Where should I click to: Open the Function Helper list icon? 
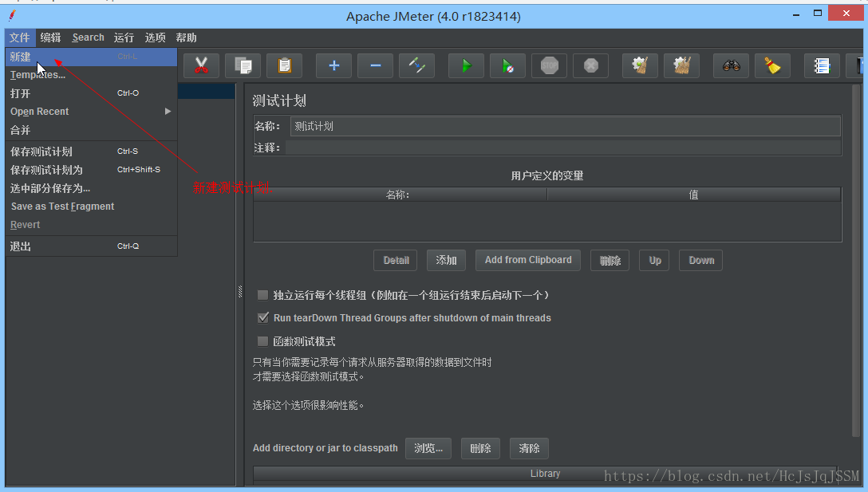coord(822,66)
